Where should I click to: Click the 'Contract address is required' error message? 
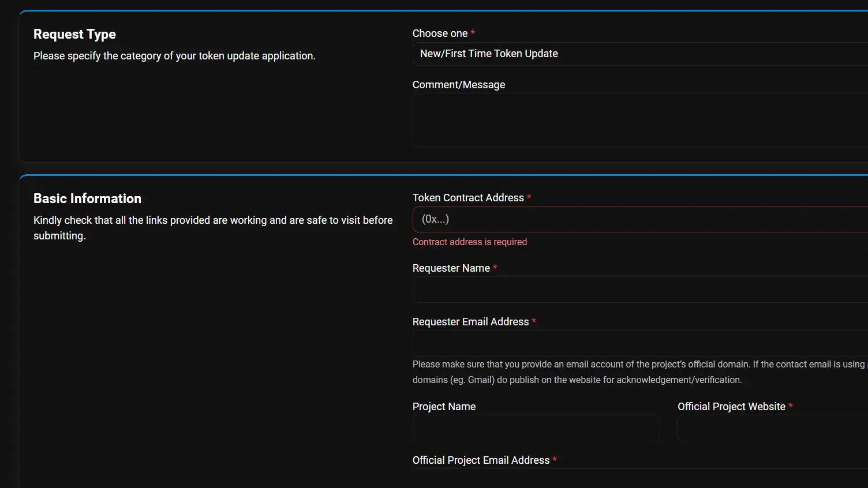point(469,242)
